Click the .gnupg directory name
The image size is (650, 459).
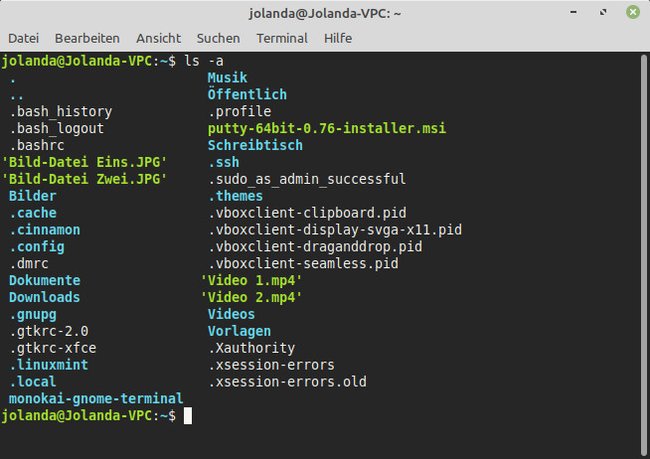33,315
